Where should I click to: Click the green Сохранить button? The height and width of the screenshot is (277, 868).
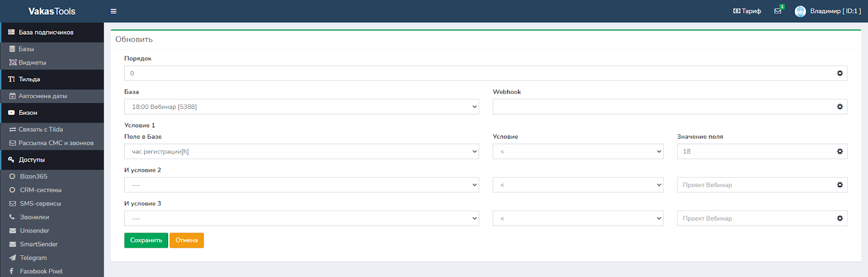pos(146,240)
